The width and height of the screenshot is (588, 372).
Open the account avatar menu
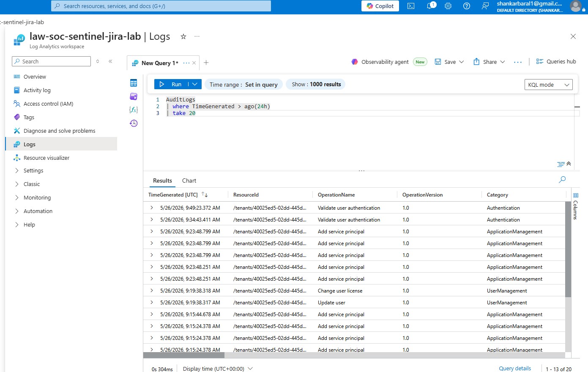pos(575,6)
